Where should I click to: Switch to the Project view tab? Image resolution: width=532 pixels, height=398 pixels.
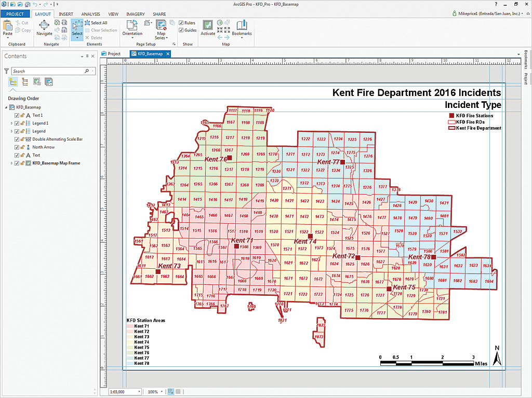click(111, 53)
